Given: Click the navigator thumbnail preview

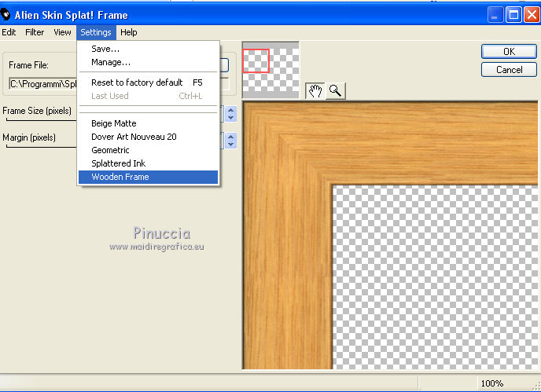Looking at the screenshot, I should click(x=270, y=70).
